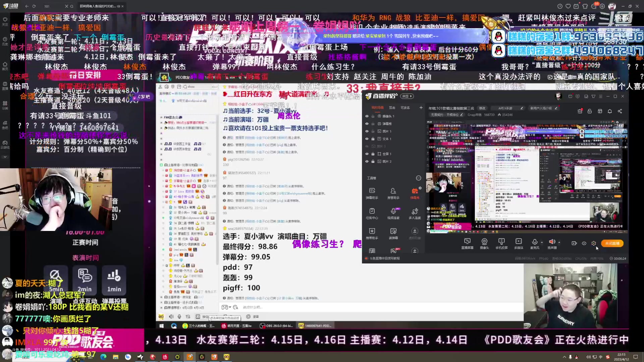This screenshot has width=644, height=362.
Task: Add 手机投屏 phone cast source
Action: click(501, 244)
